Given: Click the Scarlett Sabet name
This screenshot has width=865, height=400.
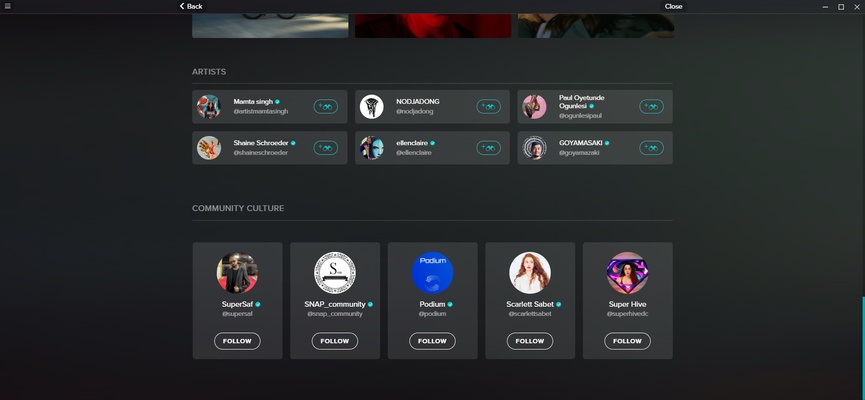Looking at the screenshot, I should pos(530,304).
